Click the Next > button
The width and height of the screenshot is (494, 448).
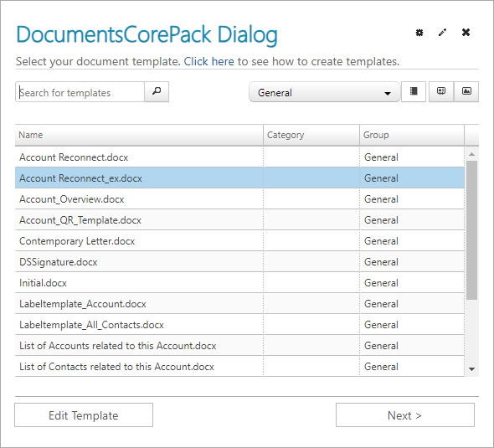[x=405, y=415]
